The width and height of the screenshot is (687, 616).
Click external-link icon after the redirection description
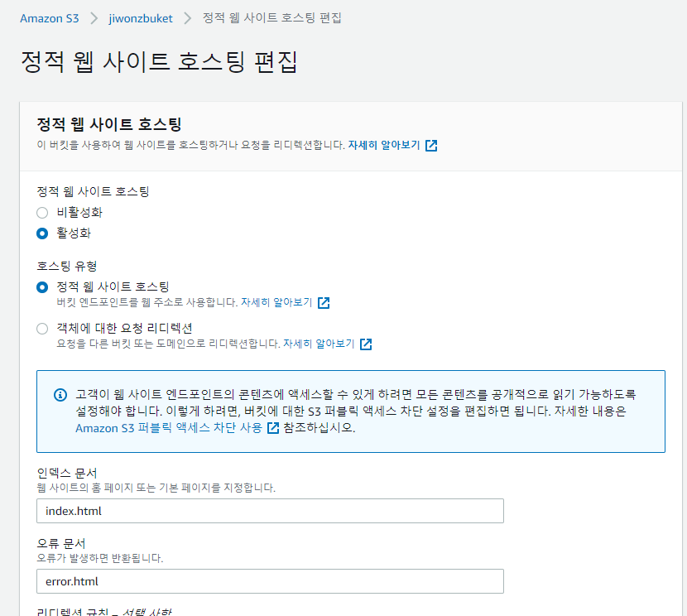(x=366, y=344)
